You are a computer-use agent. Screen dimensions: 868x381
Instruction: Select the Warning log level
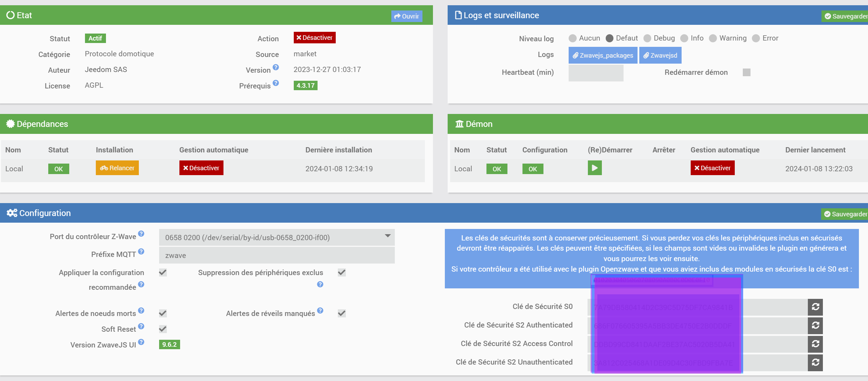(x=713, y=38)
